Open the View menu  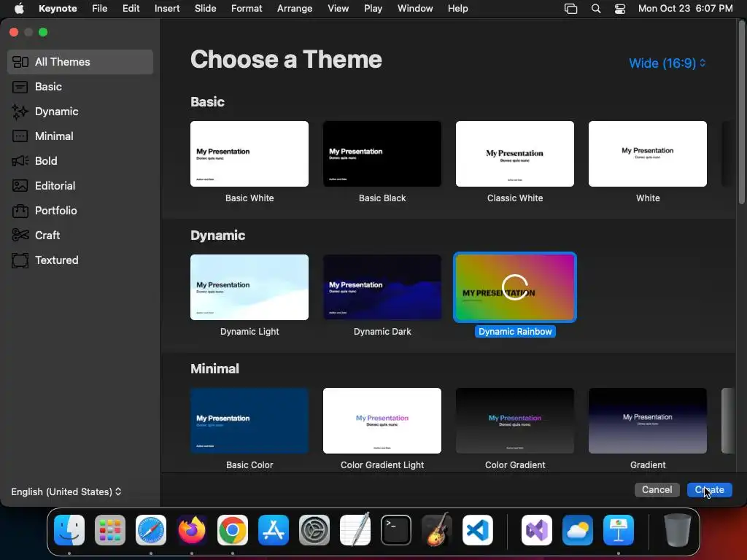(x=338, y=9)
